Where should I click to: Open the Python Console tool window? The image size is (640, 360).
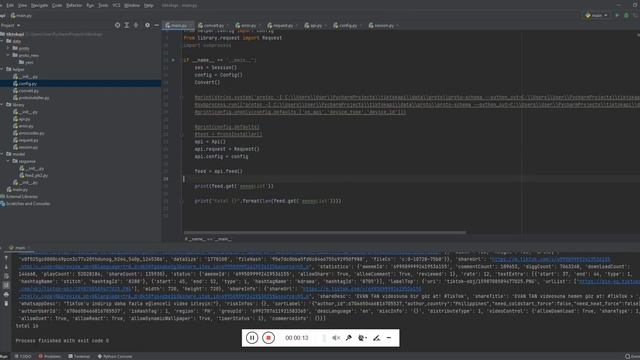115,356
